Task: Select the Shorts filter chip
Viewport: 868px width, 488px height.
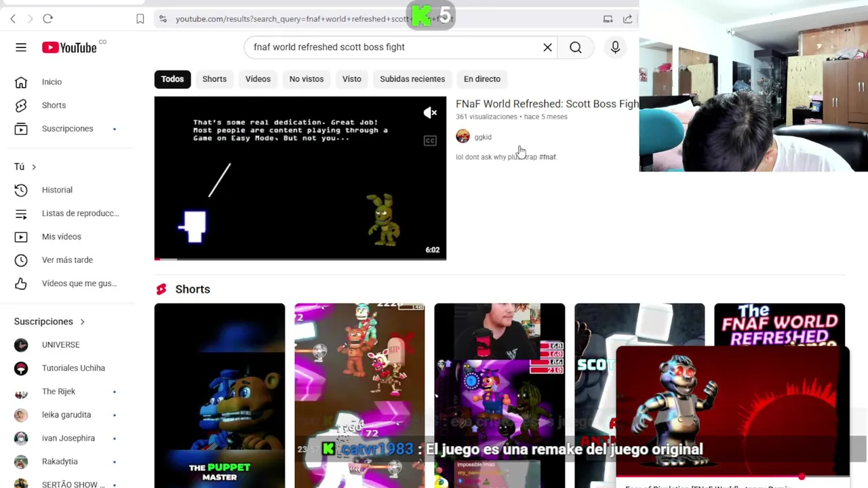Action: [214, 79]
